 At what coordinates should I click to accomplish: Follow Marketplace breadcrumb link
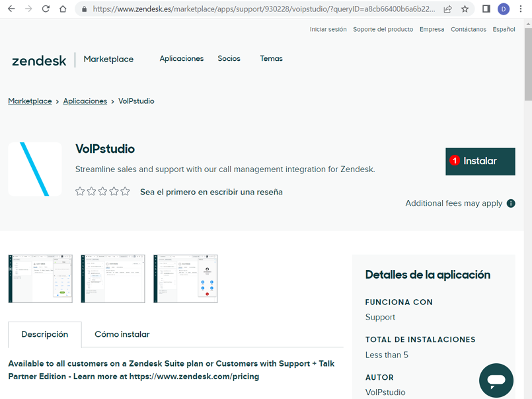(30, 101)
